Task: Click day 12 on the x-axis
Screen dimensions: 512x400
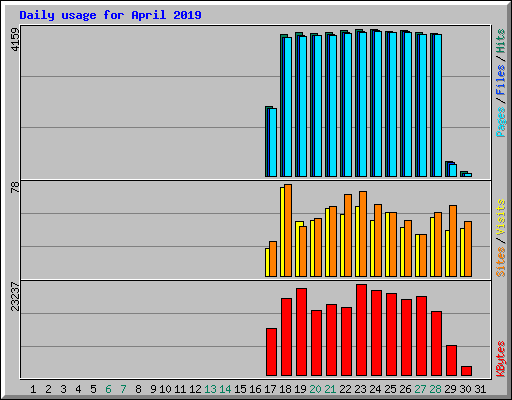Action: (x=195, y=389)
